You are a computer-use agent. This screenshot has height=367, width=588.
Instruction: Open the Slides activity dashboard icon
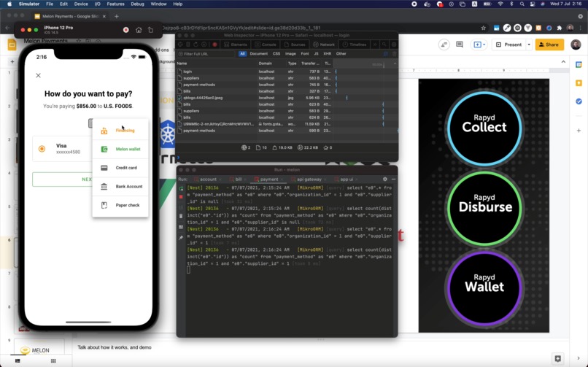click(x=444, y=45)
